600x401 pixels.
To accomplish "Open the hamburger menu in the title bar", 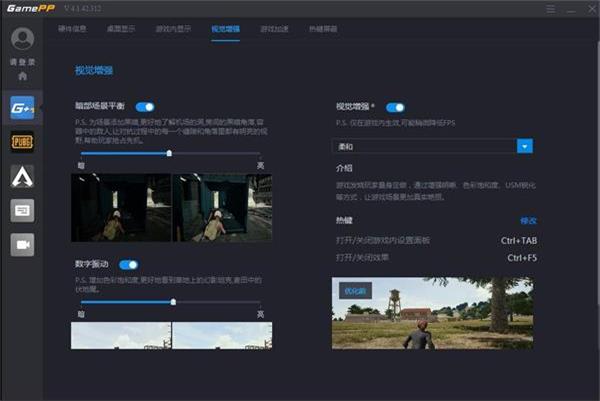I will click(x=551, y=9).
